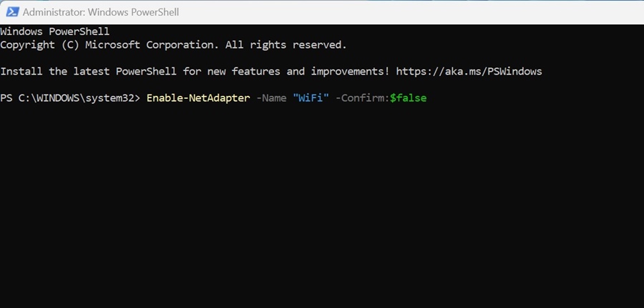Image resolution: width=644 pixels, height=308 pixels.
Task: Click the Administrator: Windows PowerShell window title
Action: coord(101,12)
